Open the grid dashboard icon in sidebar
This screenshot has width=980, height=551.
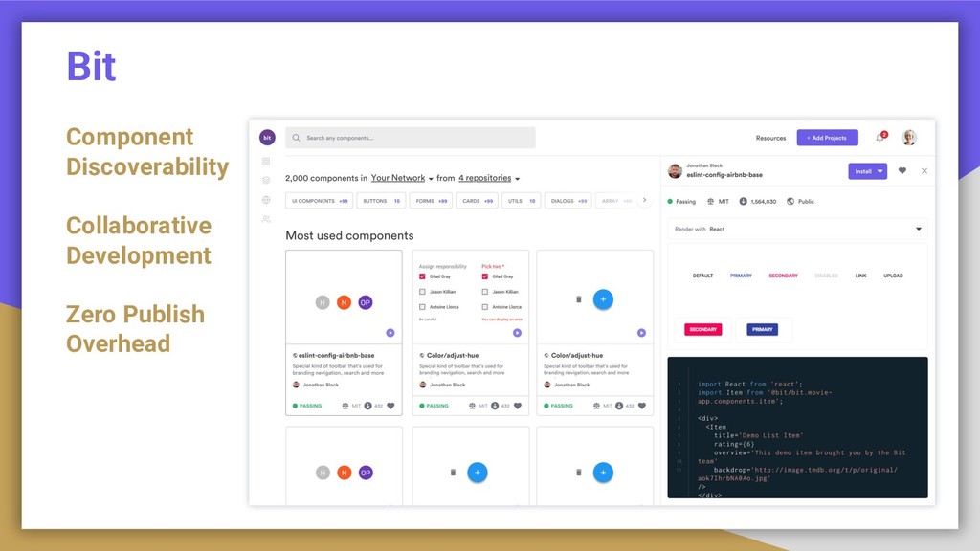(266, 161)
